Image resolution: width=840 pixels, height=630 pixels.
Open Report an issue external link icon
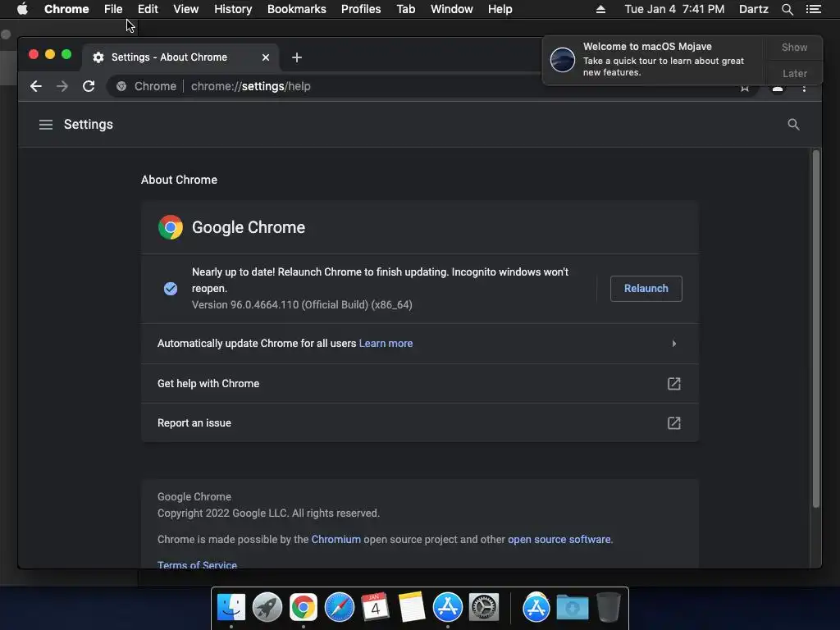pyautogui.click(x=674, y=423)
